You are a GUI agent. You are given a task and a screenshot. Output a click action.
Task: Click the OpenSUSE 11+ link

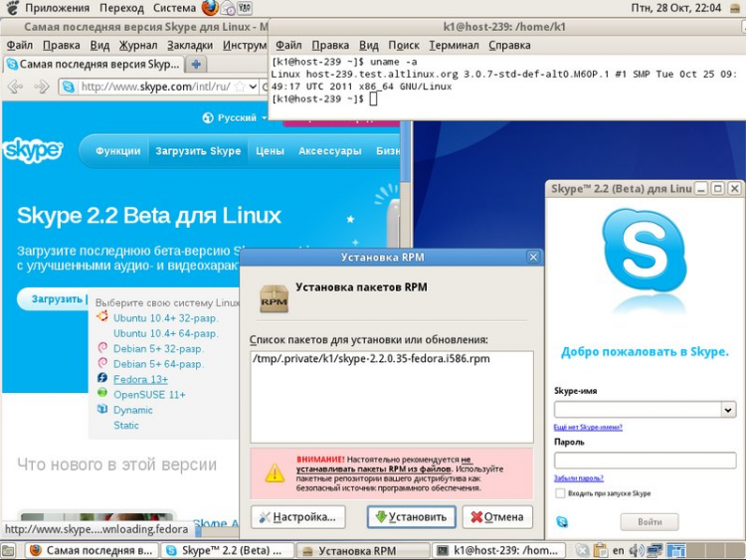click(x=149, y=395)
